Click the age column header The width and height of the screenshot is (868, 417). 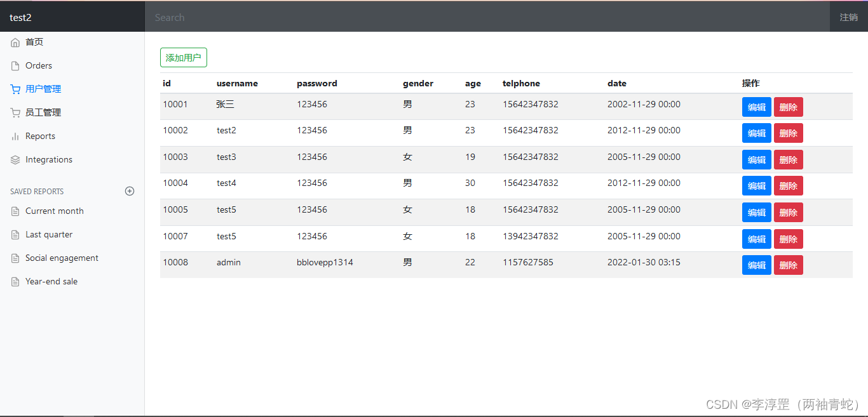(473, 84)
